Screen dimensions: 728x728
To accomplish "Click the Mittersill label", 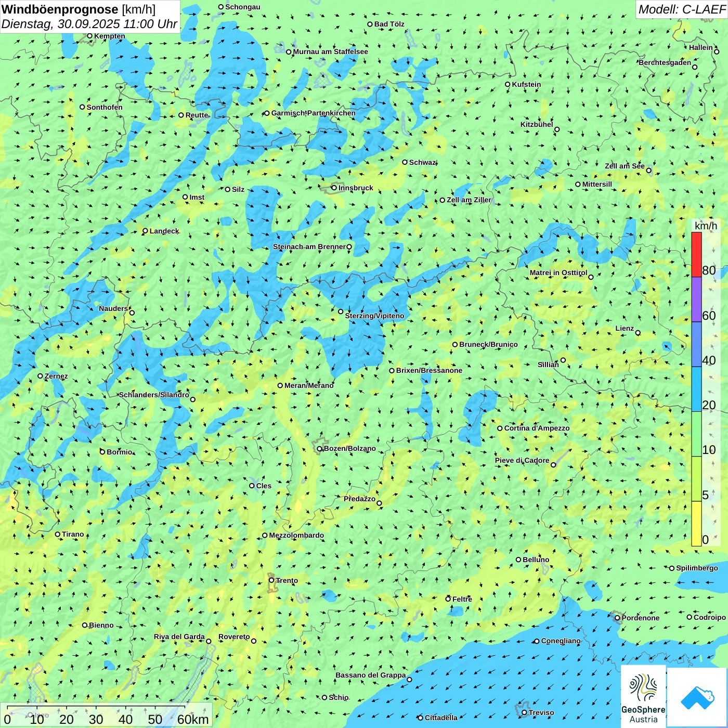I will coord(597,184).
